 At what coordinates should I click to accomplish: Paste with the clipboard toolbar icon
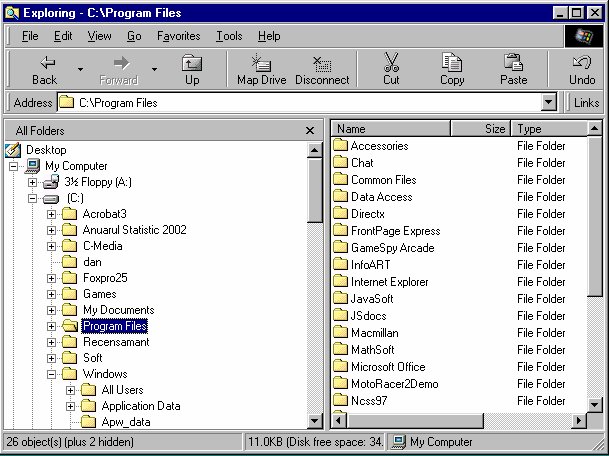point(513,63)
